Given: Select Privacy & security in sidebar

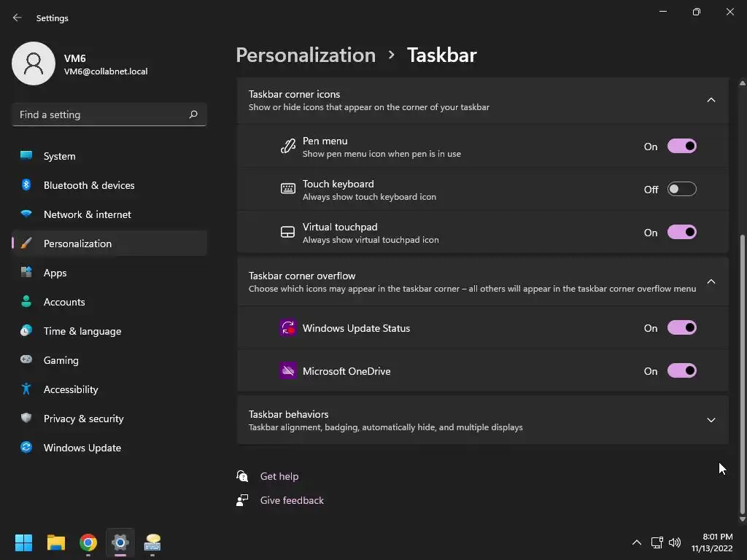Looking at the screenshot, I should point(83,419).
